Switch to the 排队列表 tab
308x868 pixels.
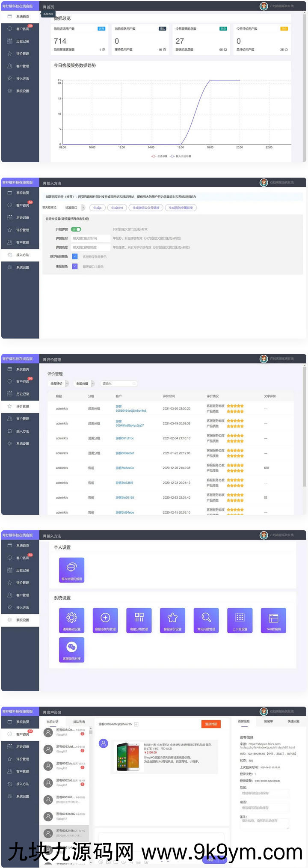[79, 722]
